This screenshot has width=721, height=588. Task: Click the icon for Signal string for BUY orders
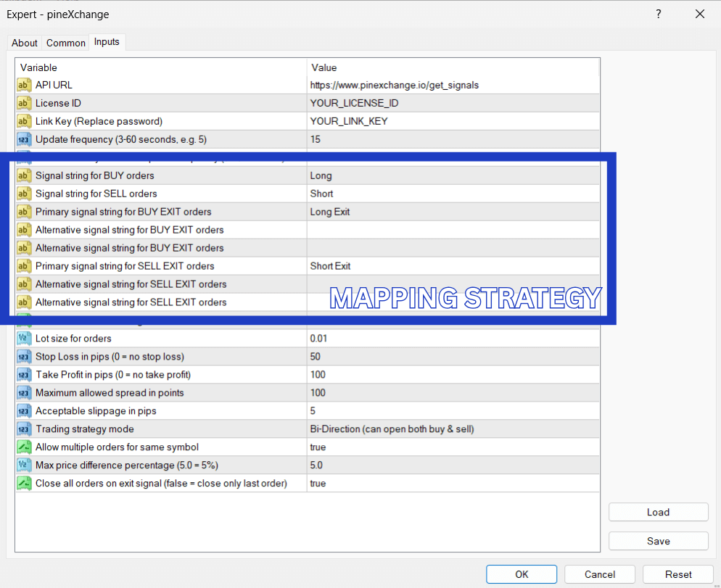pyautogui.click(x=23, y=175)
